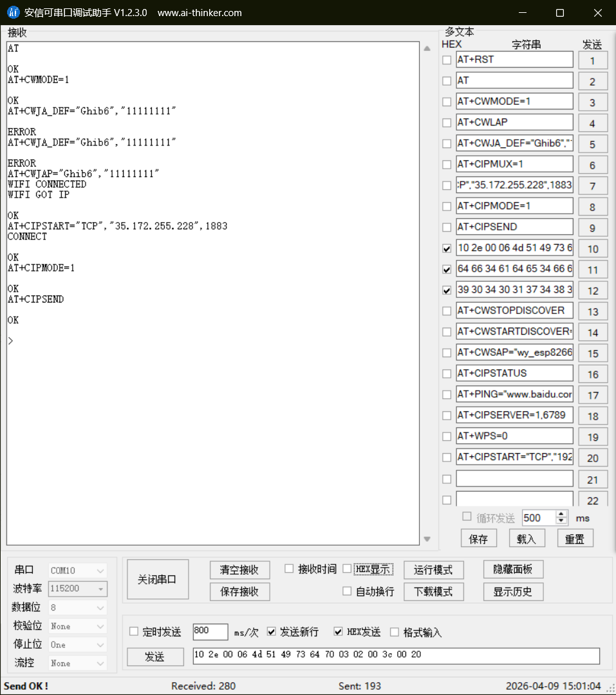Click the 500 ms loop interval field
Screen dimensions: 616x695
tap(539, 517)
